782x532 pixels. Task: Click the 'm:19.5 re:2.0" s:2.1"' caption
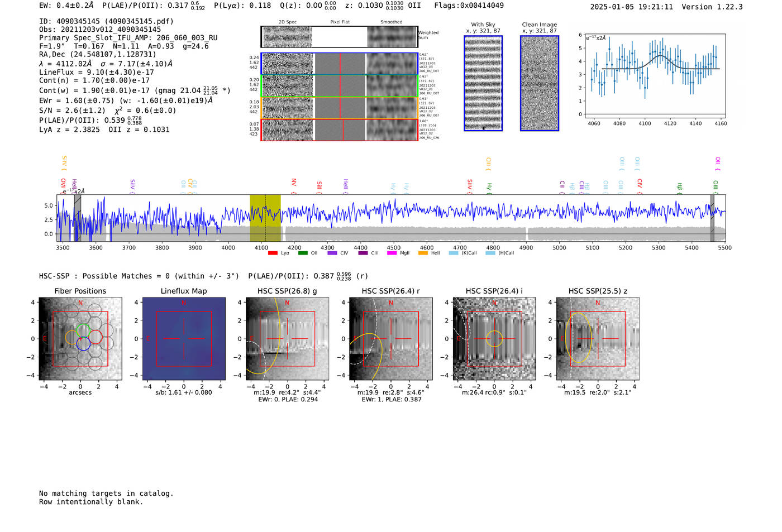click(x=598, y=392)
